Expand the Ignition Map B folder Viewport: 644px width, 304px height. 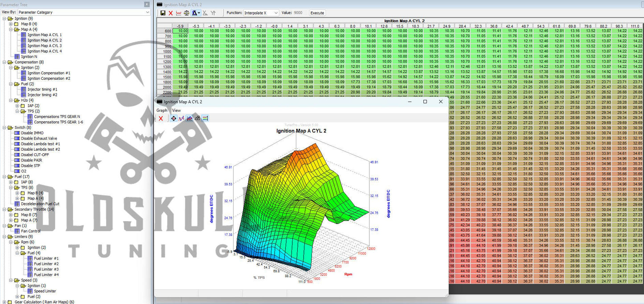(11, 24)
